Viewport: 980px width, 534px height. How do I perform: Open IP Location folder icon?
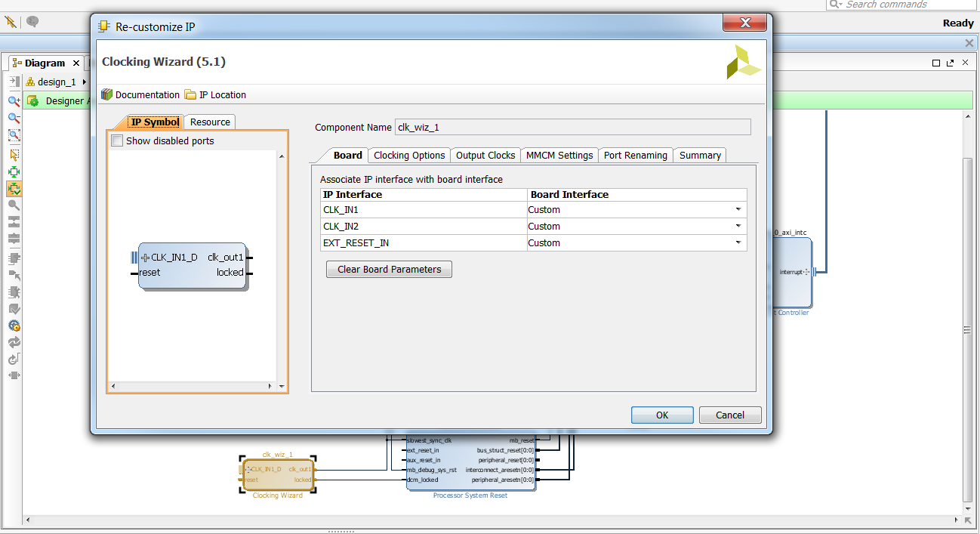pos(190,94)
